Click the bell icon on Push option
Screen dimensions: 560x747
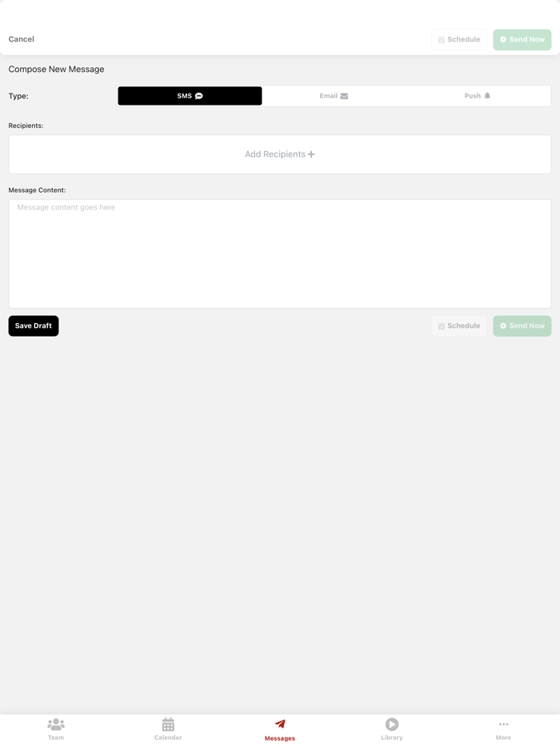click(487, 96)
